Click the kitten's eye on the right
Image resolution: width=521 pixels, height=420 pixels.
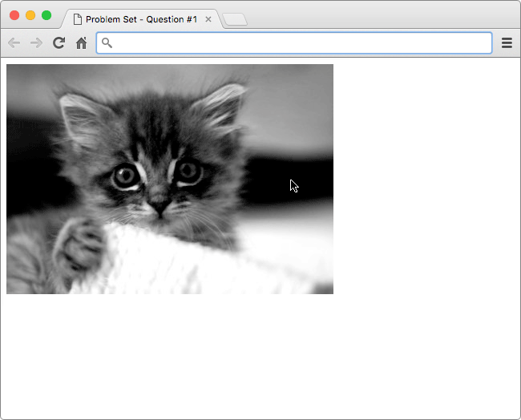[189, 170]
